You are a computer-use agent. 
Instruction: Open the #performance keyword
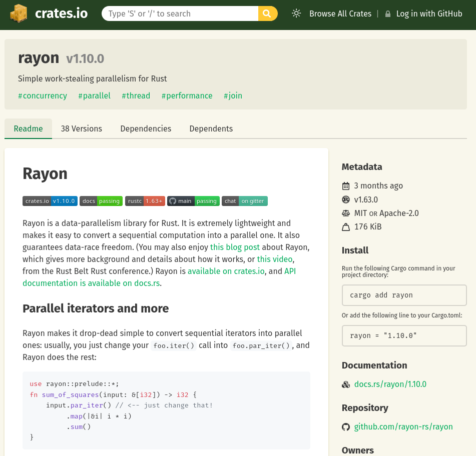187,95
